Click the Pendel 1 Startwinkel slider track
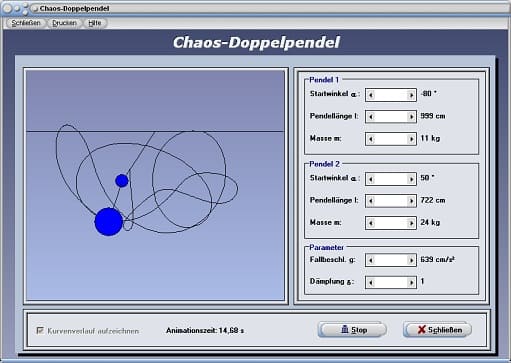 click(391, 95)
